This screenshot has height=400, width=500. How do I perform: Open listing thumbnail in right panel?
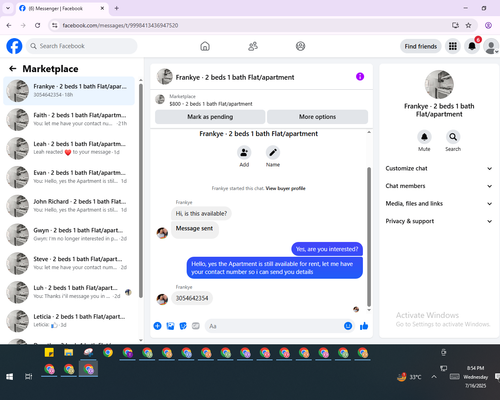439,84
